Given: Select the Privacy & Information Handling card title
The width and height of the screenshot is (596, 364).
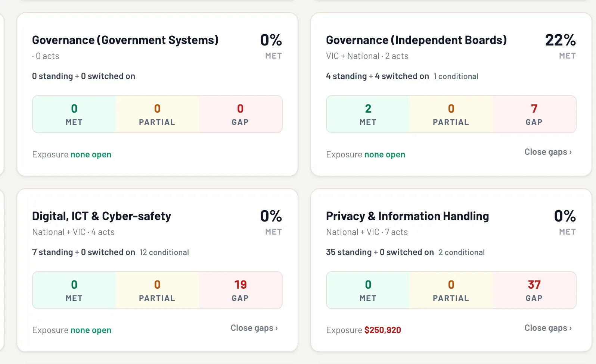Looking at the screenshot, I should [407, 216].
